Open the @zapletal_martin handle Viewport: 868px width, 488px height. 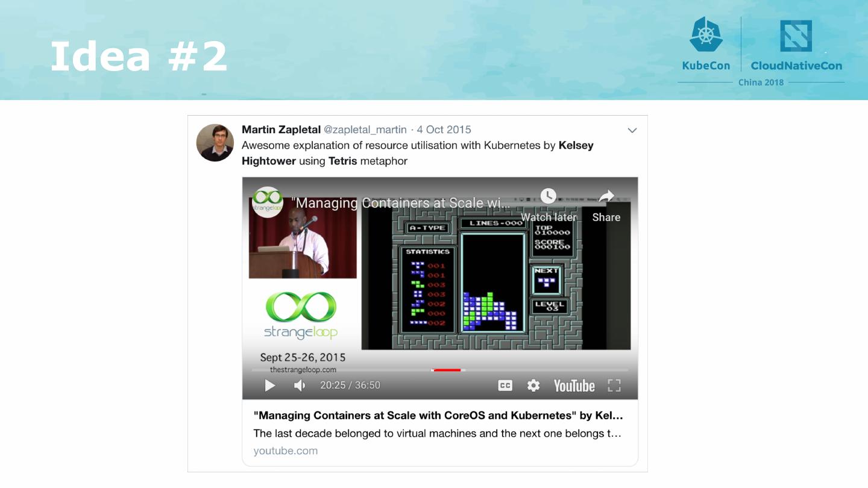[365, 130]
